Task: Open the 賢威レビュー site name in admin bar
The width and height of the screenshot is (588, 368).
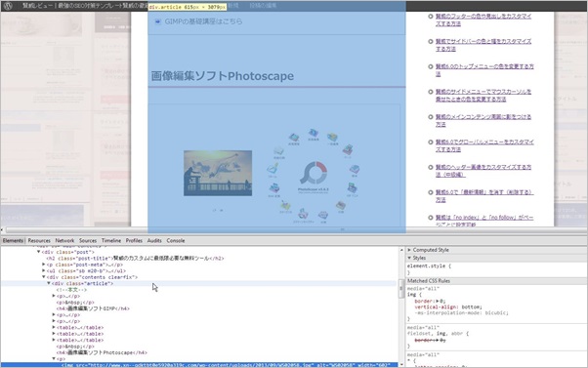Action: click(x=85, y=6)
